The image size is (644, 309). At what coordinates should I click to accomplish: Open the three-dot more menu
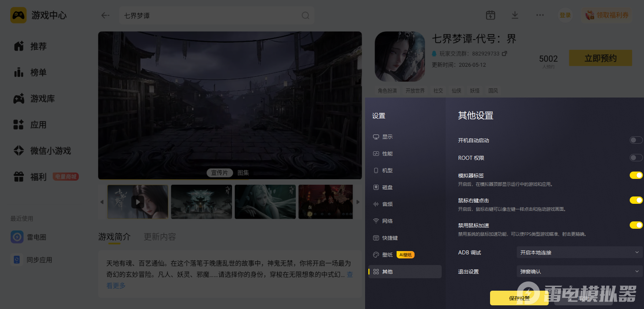(x=540, y=15)
